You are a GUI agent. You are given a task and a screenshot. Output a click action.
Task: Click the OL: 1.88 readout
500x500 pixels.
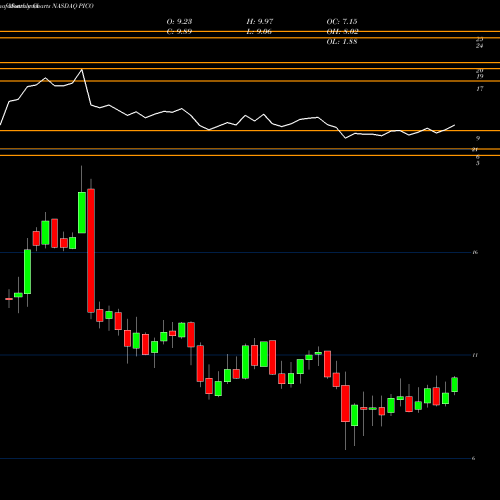coord(342,42)
